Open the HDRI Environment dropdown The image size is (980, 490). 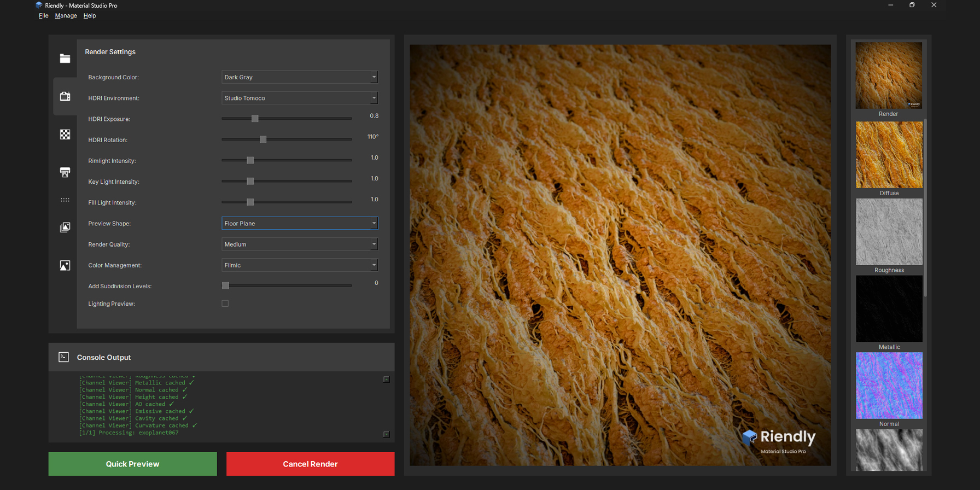click(300, 98)
